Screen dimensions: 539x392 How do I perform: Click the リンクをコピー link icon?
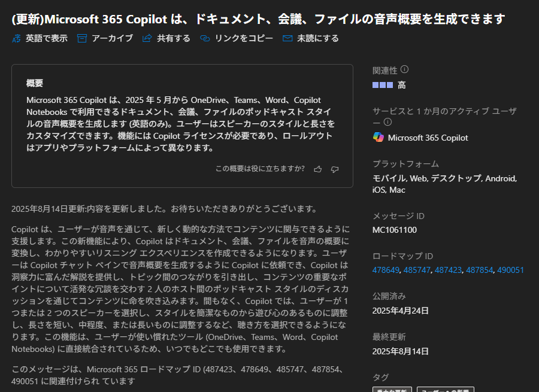(205, 38)
